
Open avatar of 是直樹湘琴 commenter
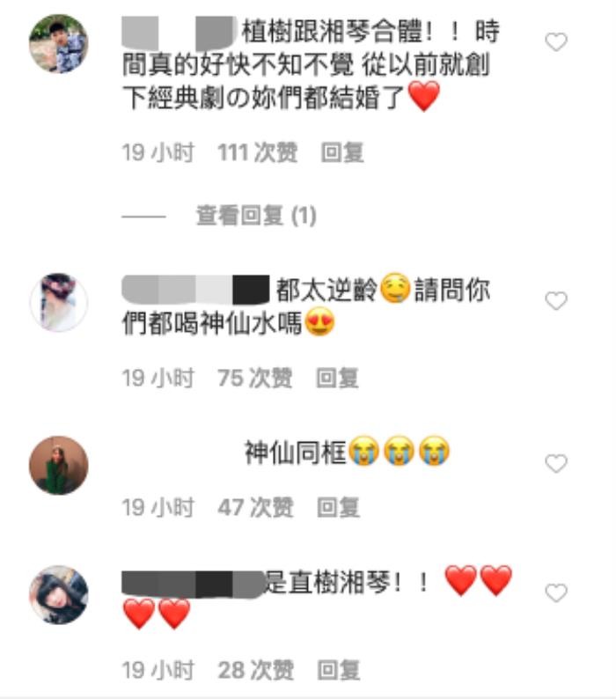click(x=59, y=595)
